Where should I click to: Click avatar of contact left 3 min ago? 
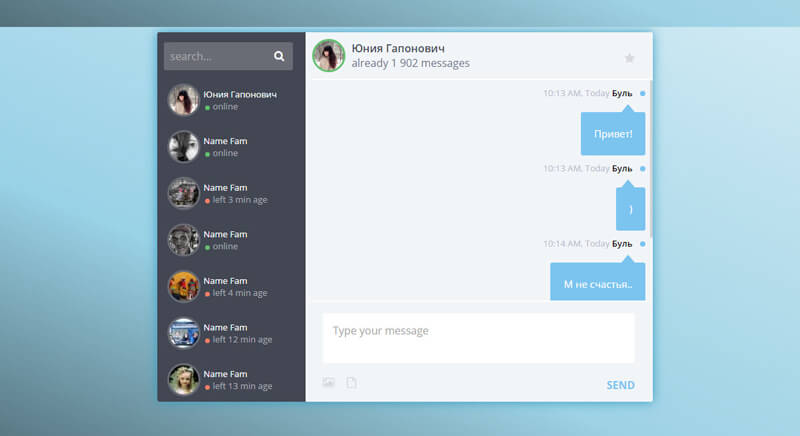(184, 193)
